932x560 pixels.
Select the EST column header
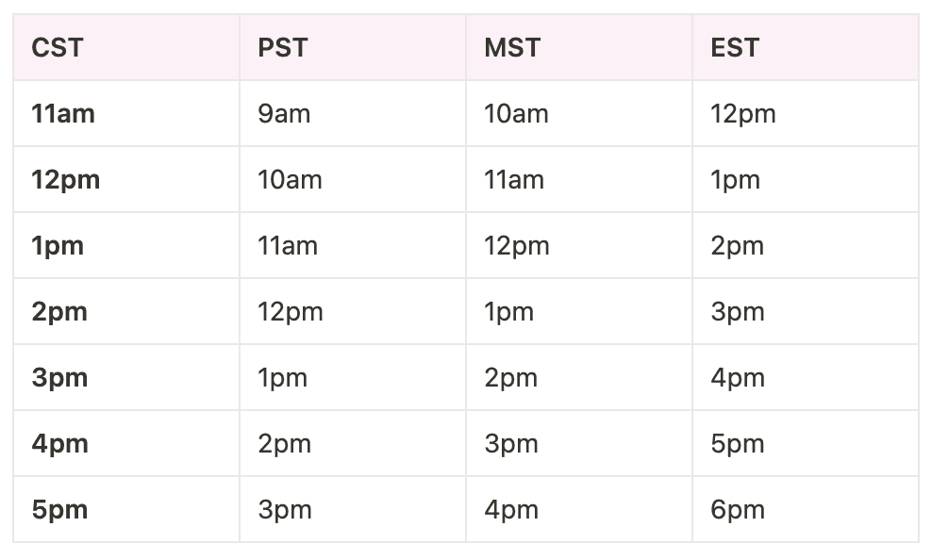(735, 48)
